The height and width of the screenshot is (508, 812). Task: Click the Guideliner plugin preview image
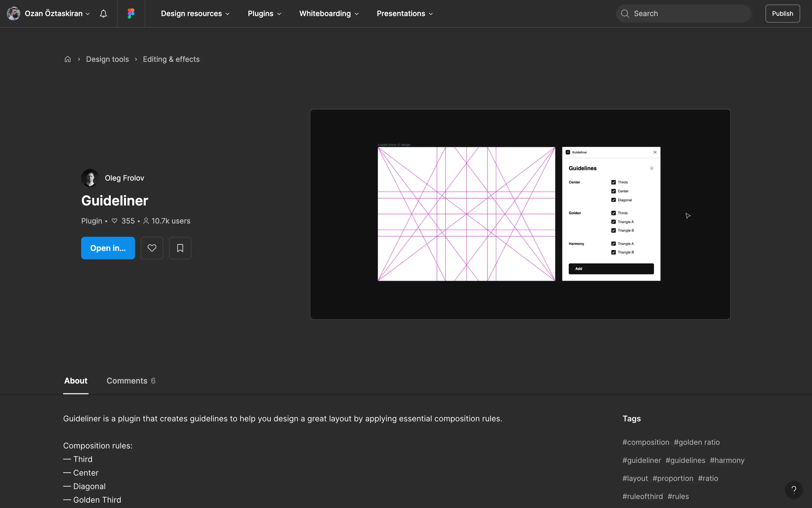520,214
